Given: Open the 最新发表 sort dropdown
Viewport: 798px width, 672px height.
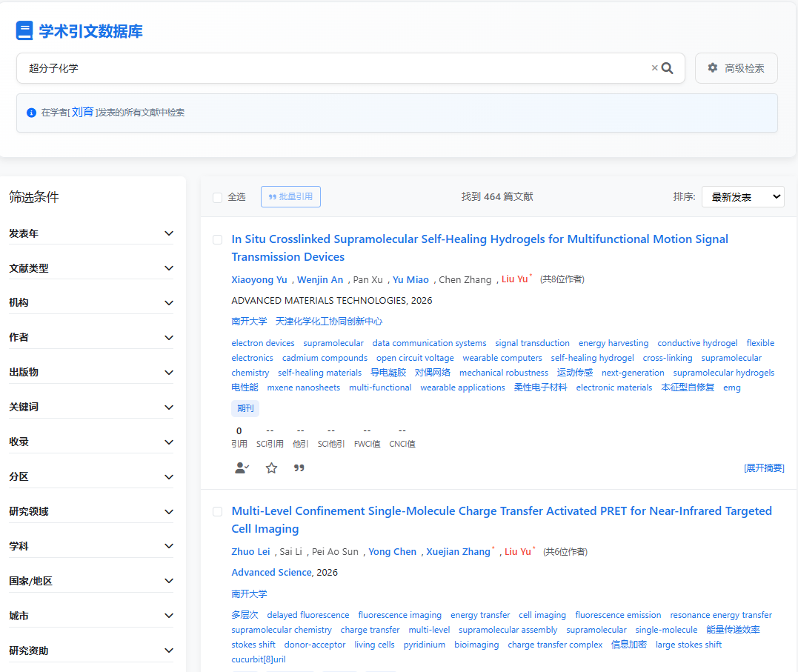Looking at the screenshot, I should 742,197.
